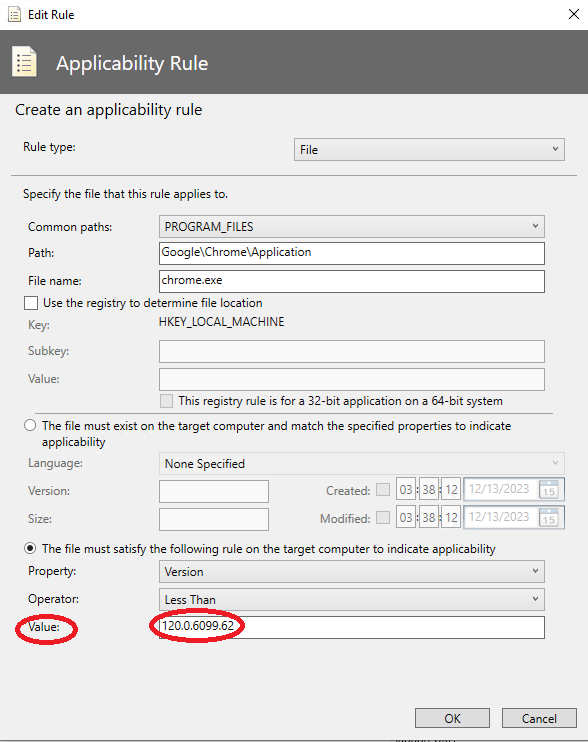Select 'file must satisfy the following rule' option
Viewport: 588px width, 742px height.
[x=30, y=548]
